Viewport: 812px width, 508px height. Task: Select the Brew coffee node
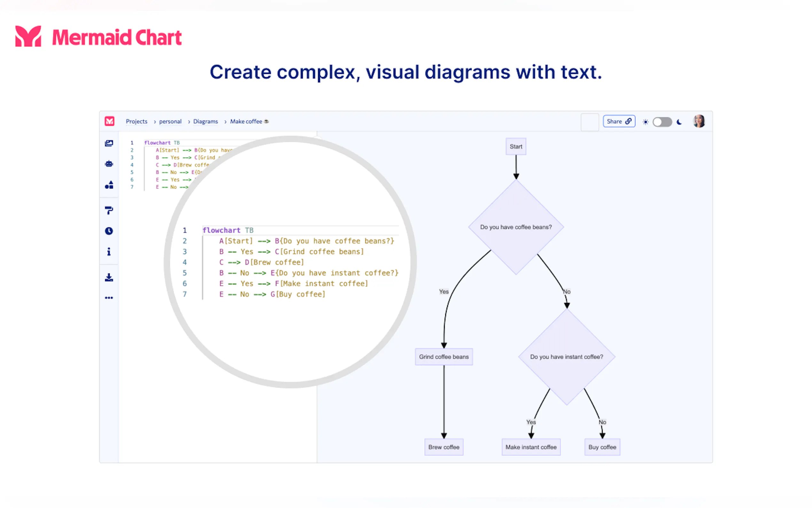(443, 447)
